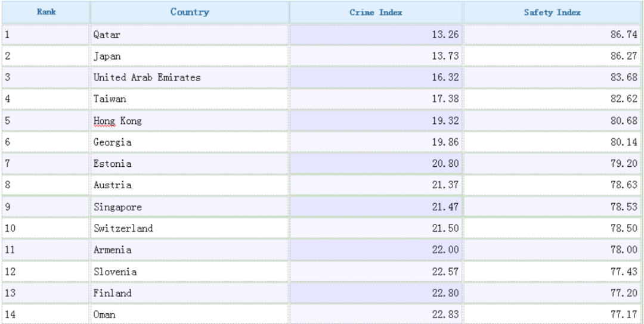Click Qatar's safety index value 86.74
Viewport: 644px width, 324px height.
coord(623,35)
